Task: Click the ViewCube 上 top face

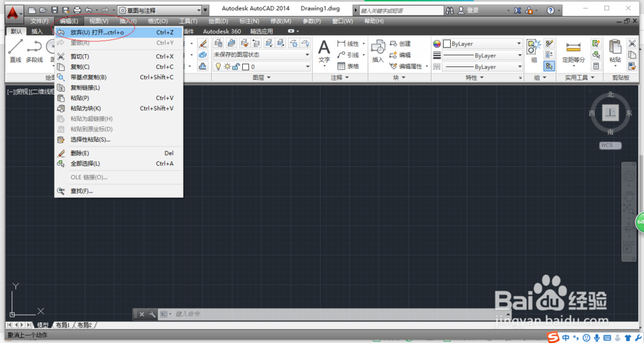Action: coord(611,113)
